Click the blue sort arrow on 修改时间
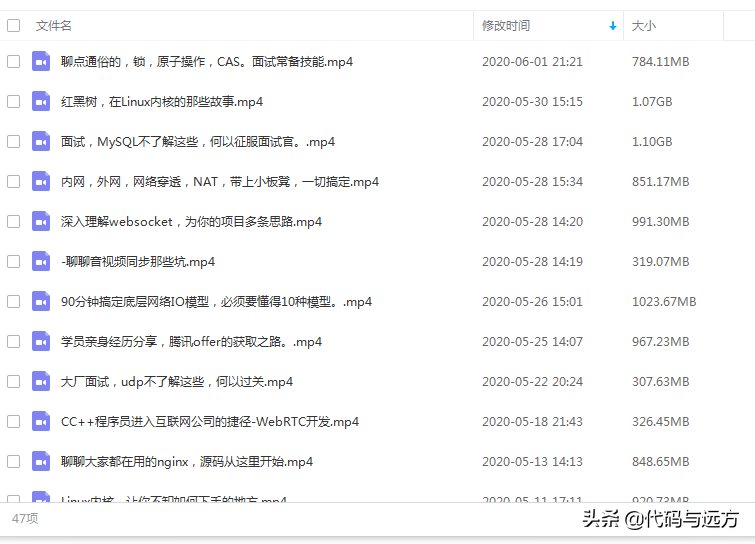The height and width of the screenshot is (544, 755). point(612,26)
